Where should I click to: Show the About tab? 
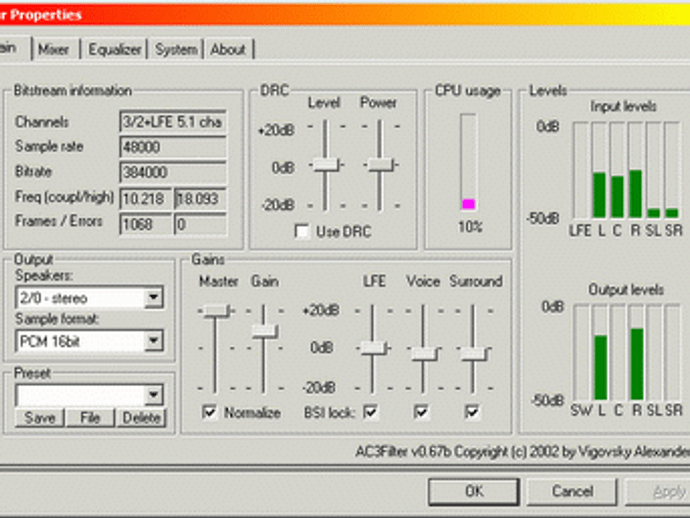[x=228, y=49]
